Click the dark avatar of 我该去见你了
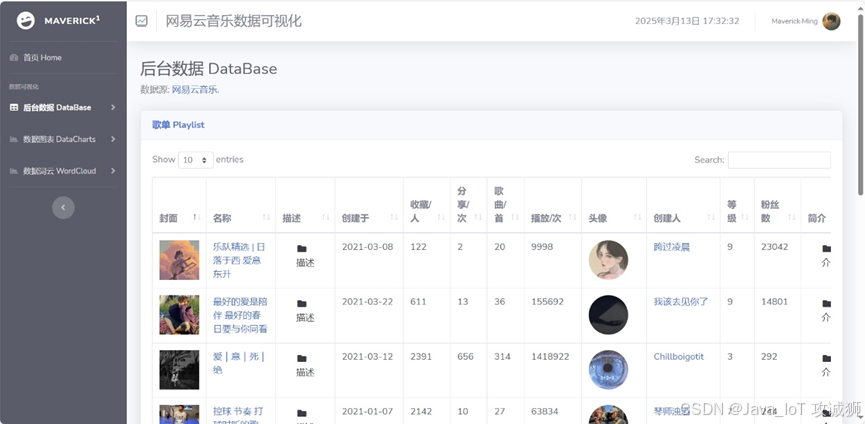 (608, 315)
